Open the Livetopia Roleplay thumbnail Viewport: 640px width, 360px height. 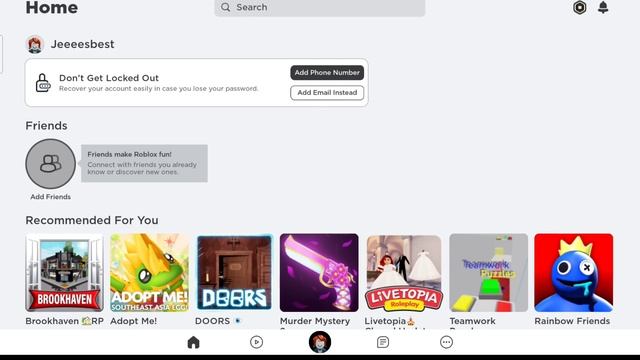click(404, 273)
